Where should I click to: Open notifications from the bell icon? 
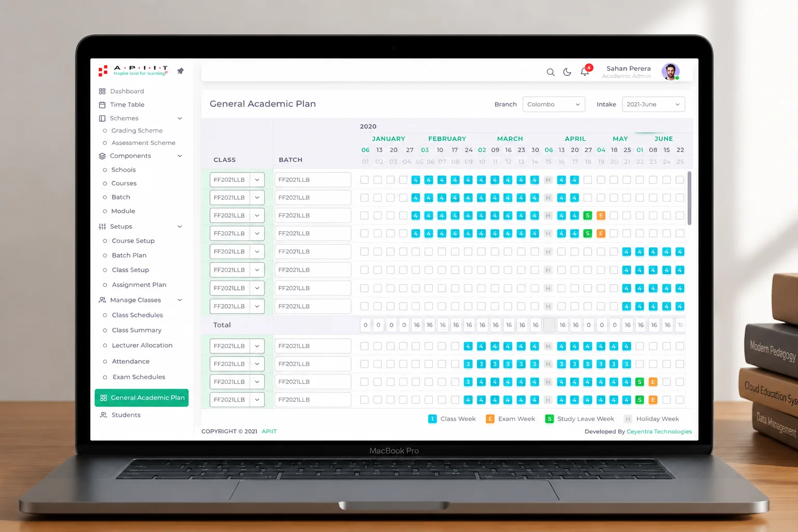pos(585,72)
